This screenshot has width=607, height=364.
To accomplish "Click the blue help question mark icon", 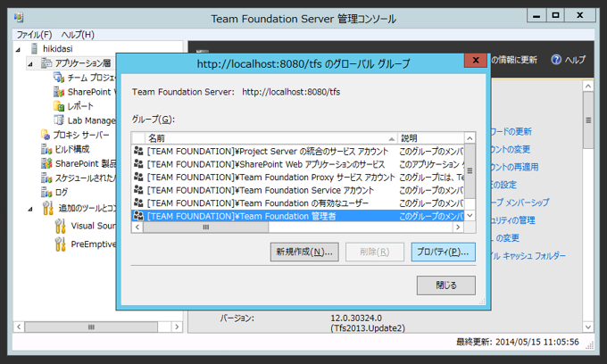I will (556, 60).
